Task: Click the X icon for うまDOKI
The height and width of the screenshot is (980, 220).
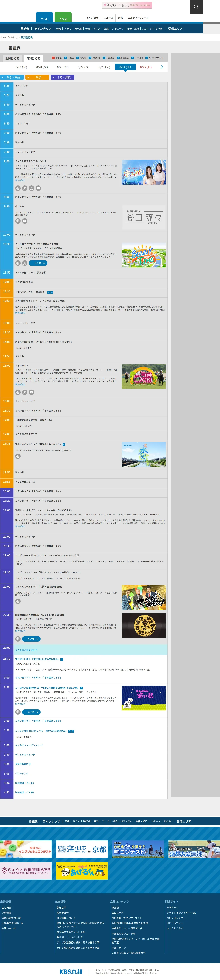Action: pyautogui.click(x=25, y=392)
